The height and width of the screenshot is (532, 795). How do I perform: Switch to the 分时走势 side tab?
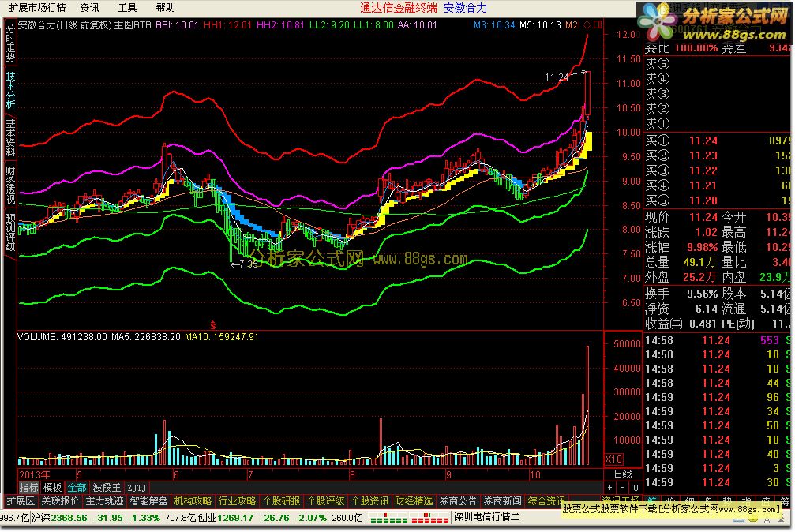(10, 43)
